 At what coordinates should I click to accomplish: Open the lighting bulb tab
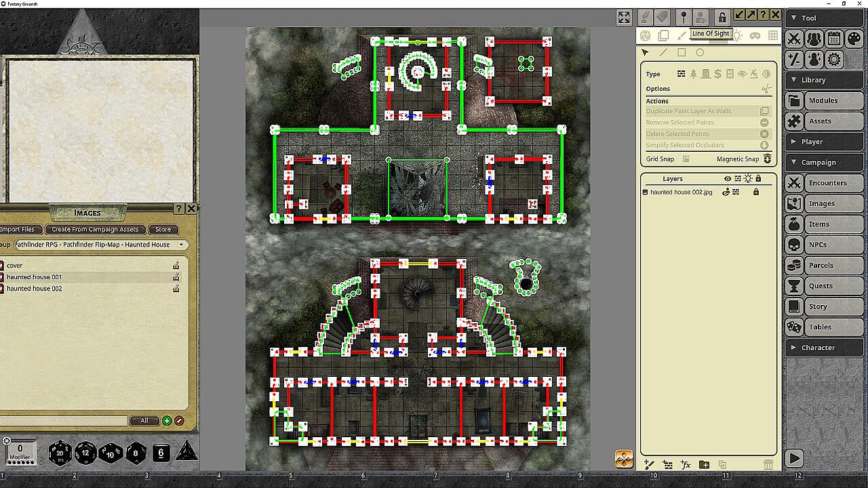[738, 35]
